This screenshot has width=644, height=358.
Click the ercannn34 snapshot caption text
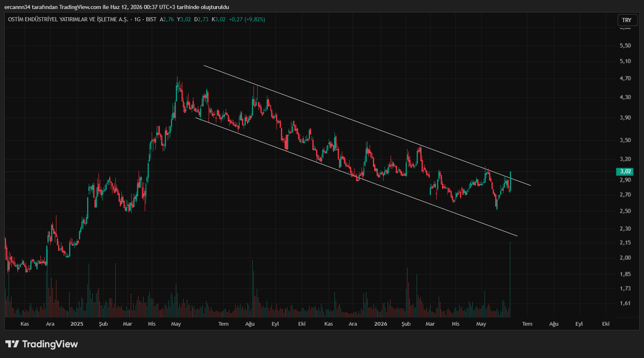[118, 6]
